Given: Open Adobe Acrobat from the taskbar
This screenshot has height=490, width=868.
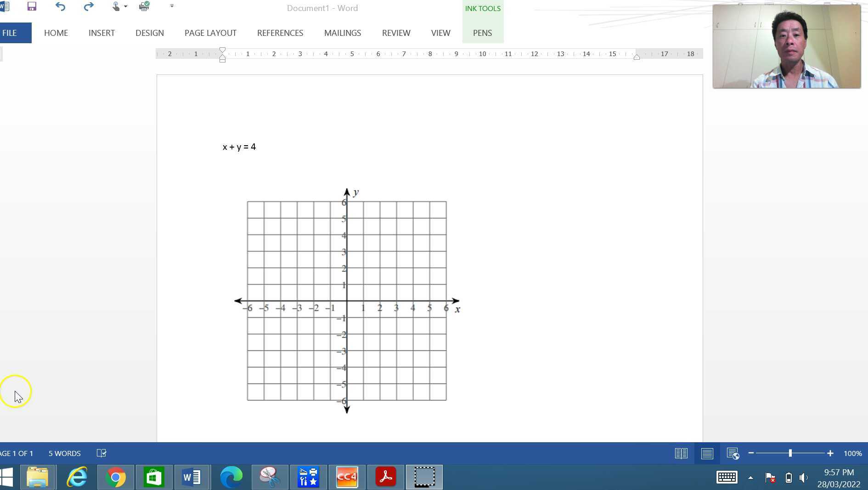Looking at the screenshot, I should coord(385,477).
